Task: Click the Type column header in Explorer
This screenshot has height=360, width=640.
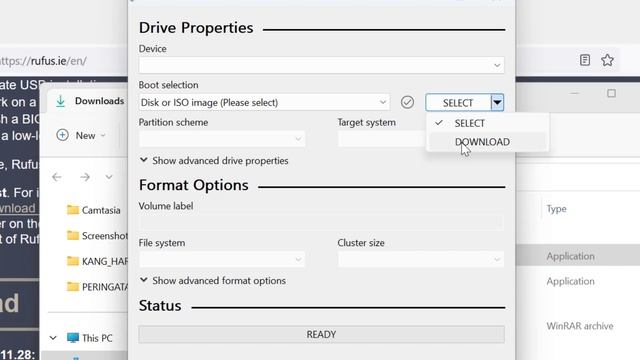Action: (556, 209)
